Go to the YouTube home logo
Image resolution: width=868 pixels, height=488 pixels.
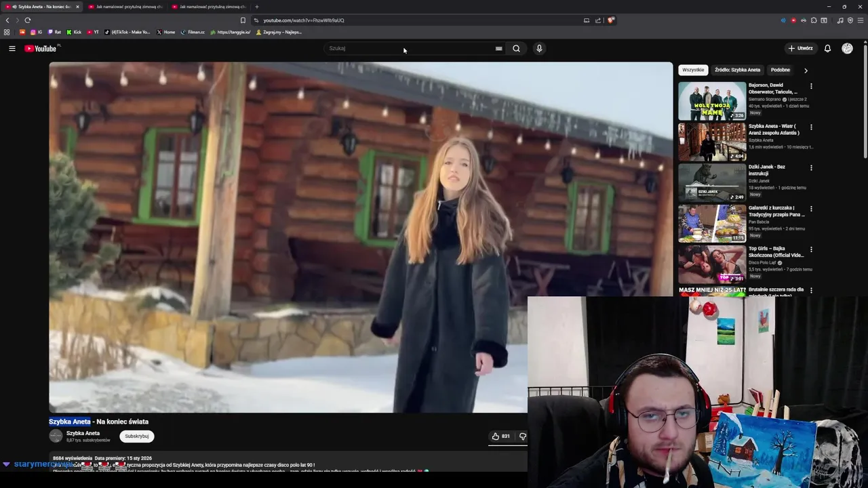[x=41, y=48]
